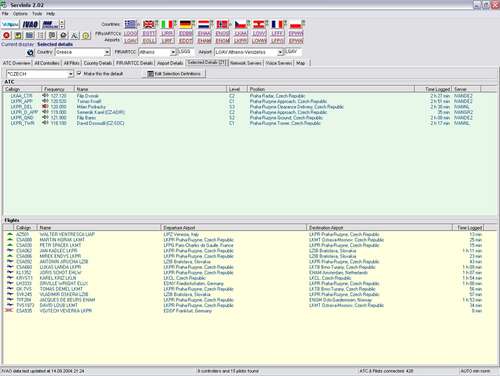Sort flights by Departure Airport column header
This screenshot has width=500, height=376.
(233, 228)
